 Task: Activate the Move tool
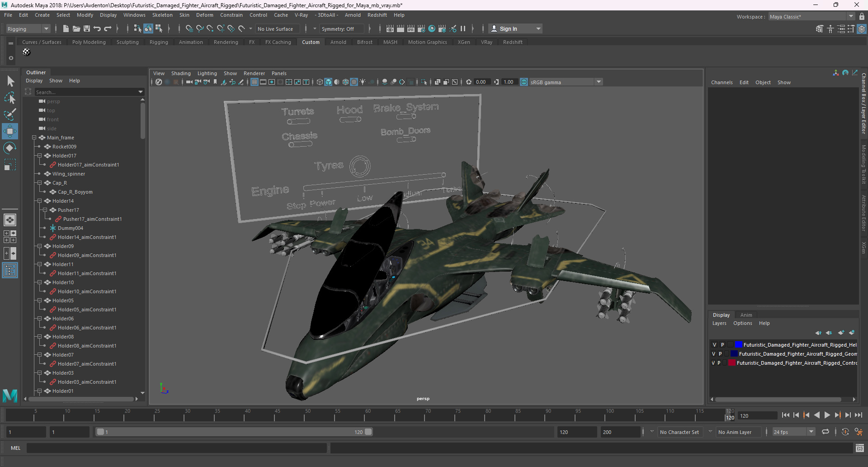10,131
